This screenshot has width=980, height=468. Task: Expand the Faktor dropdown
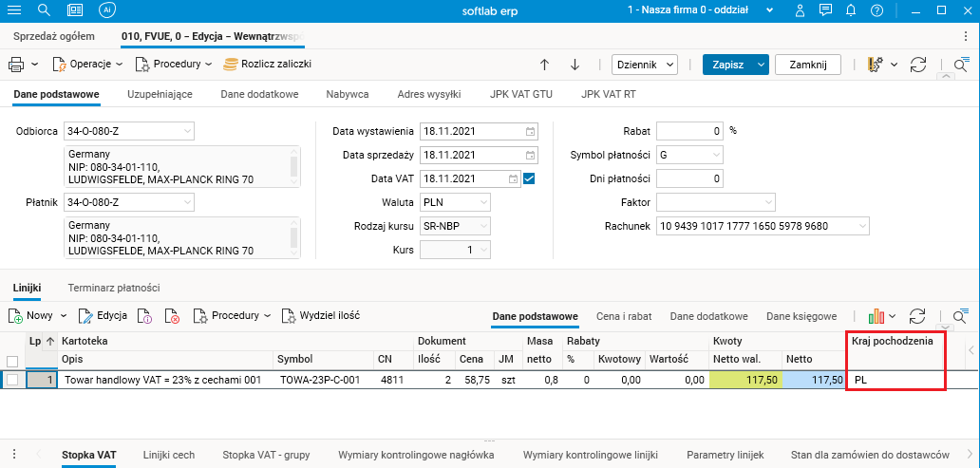click(768, 202)
